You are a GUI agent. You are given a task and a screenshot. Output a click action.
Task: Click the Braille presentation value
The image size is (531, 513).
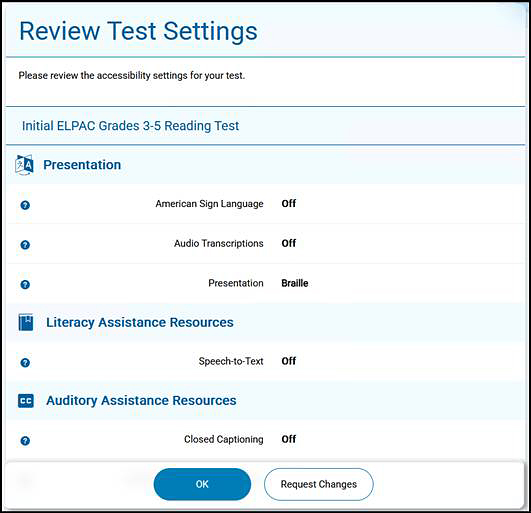(x=295, y=283)
